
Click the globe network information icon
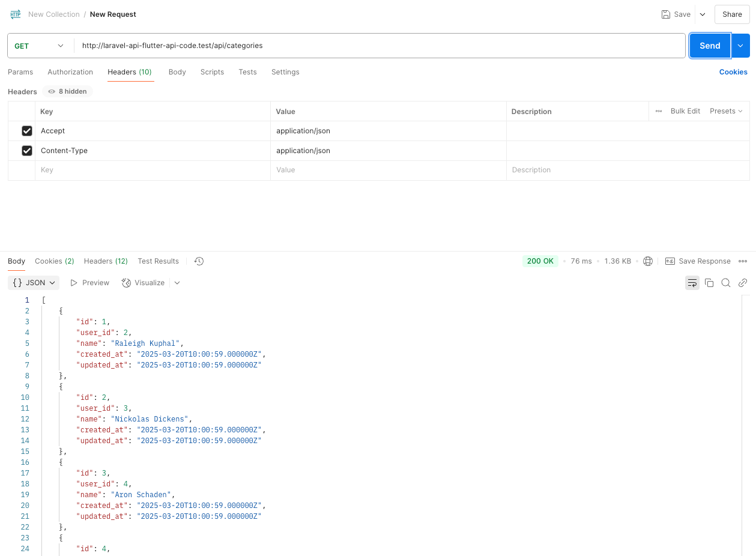click(648, 261)
